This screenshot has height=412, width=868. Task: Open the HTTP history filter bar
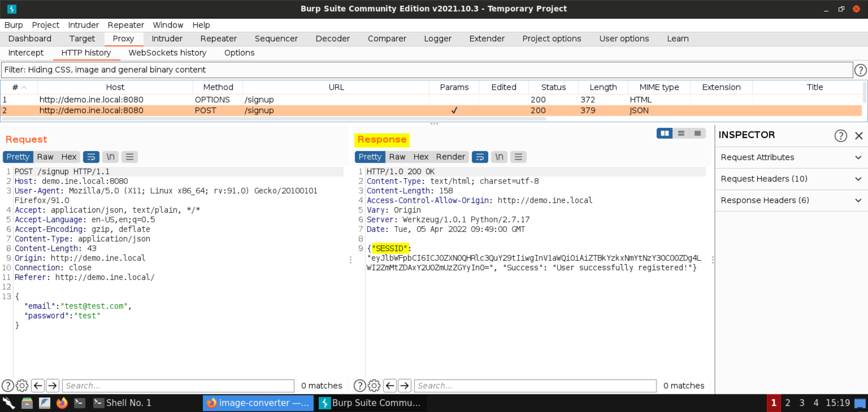[x=427, y=70]
